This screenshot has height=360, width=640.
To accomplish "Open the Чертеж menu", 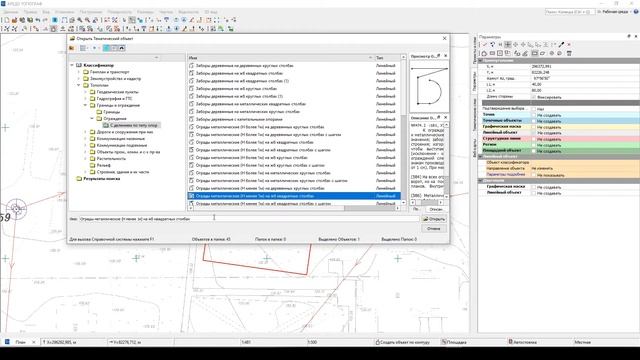I will (x=166, y=12).
